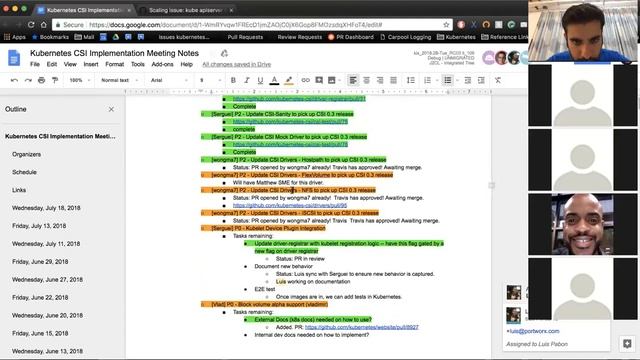The height and width of the screenshot is (360, 640).
Task: Click the explore icon at bottom right
Action: click(x=627, y=344)
